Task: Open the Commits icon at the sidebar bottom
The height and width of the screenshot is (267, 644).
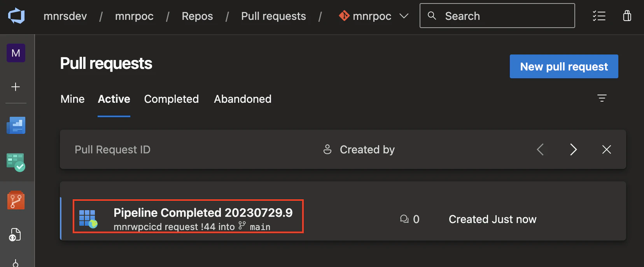Action: point(16,263)
